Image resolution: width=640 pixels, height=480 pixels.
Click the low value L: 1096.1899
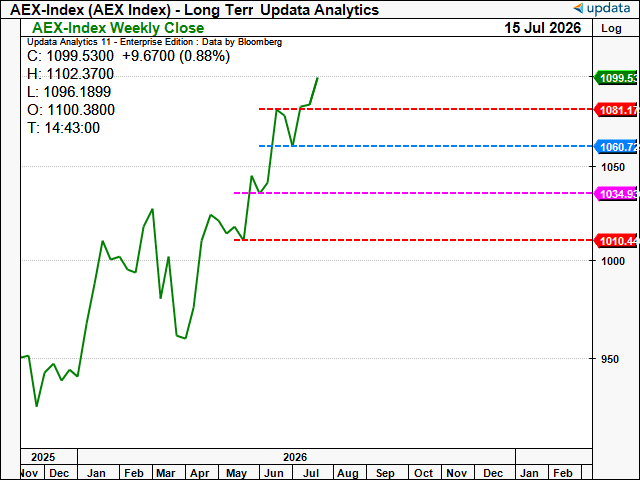point(69,92)
